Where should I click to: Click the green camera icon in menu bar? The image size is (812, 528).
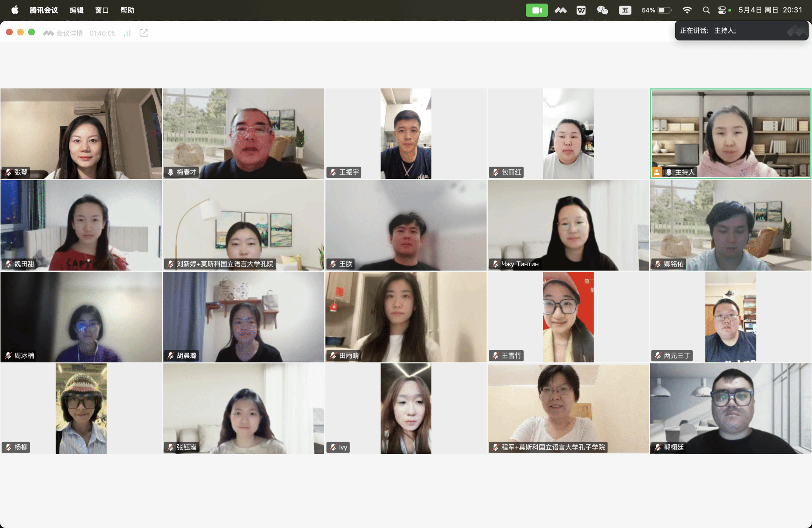coord(536,10)
